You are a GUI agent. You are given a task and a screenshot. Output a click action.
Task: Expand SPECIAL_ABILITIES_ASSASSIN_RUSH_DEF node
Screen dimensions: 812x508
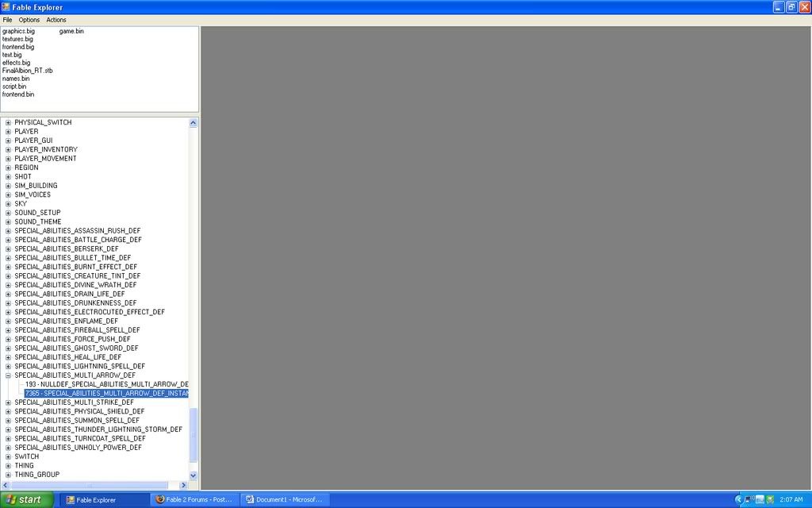[x=8, y=231]
